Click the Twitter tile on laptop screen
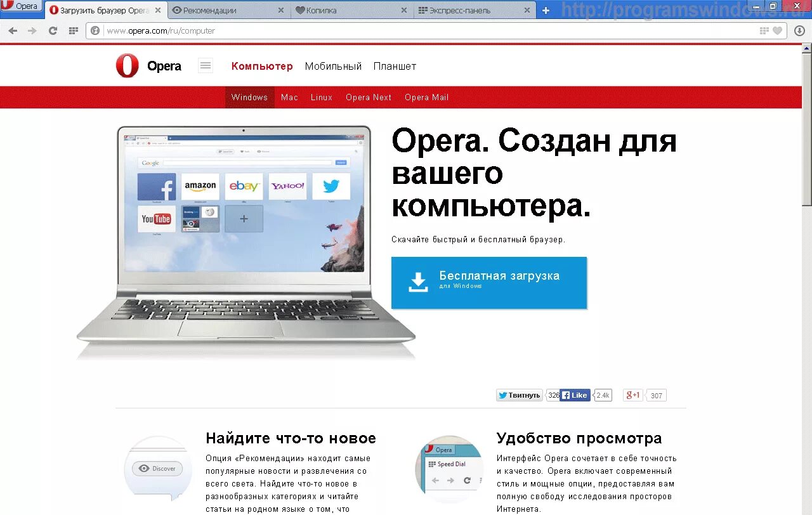 331,187
